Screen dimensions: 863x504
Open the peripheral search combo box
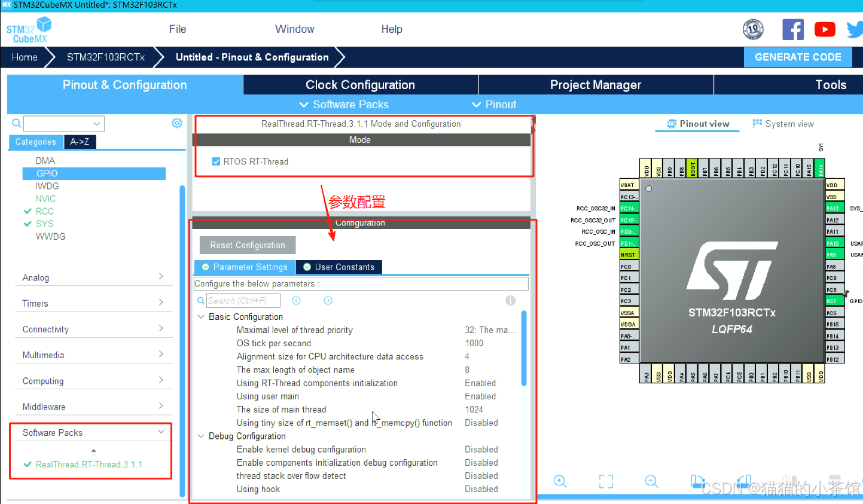tap(64, 123)
